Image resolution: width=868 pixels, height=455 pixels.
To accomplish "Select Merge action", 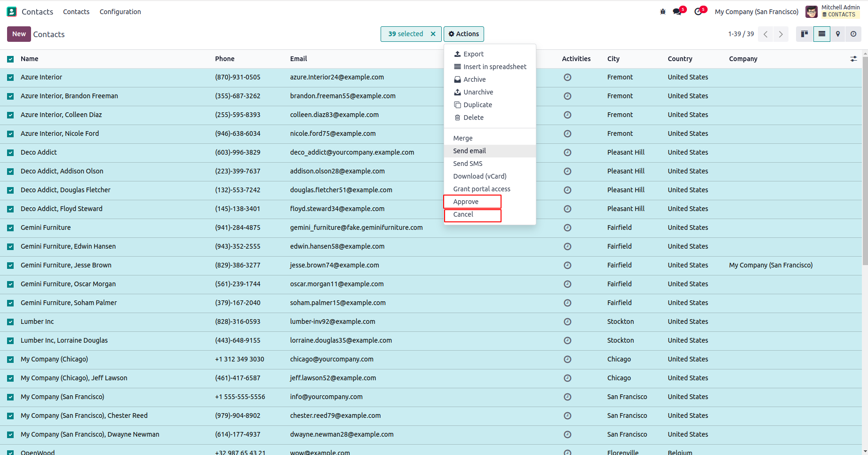I will pos(490,138).
